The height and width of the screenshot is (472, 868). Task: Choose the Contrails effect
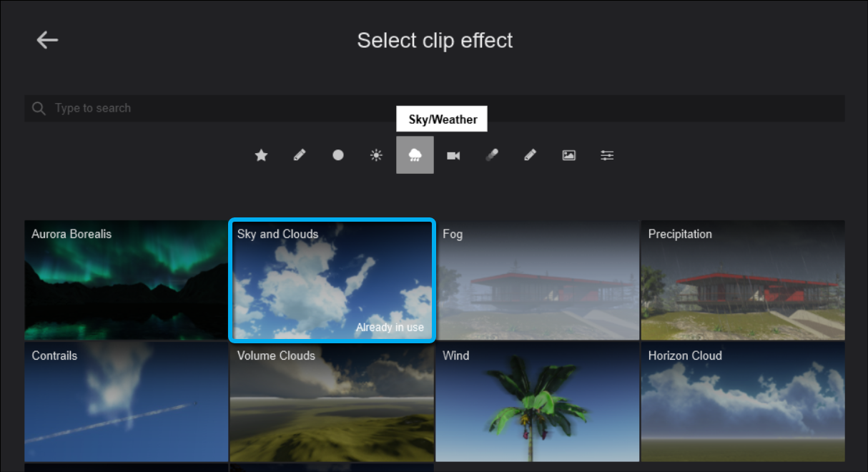pos(126,403)
